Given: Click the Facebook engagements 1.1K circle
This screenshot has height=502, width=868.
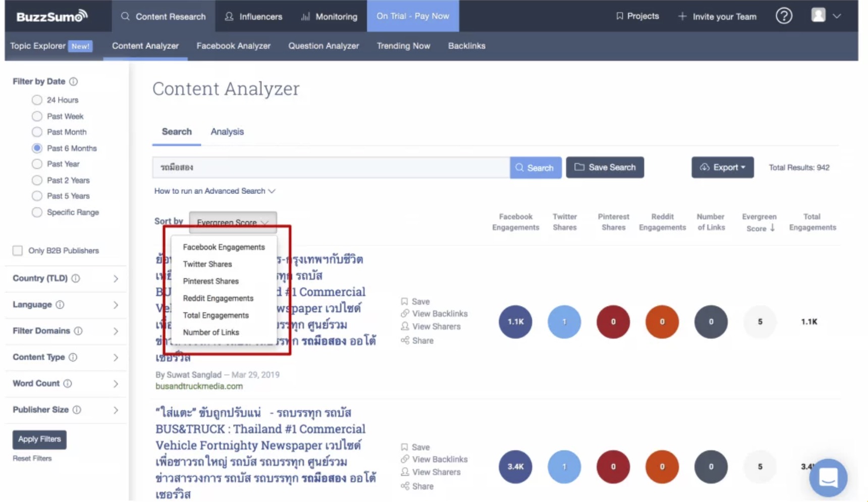Looking at the screenshot, I should coord(515,322).
